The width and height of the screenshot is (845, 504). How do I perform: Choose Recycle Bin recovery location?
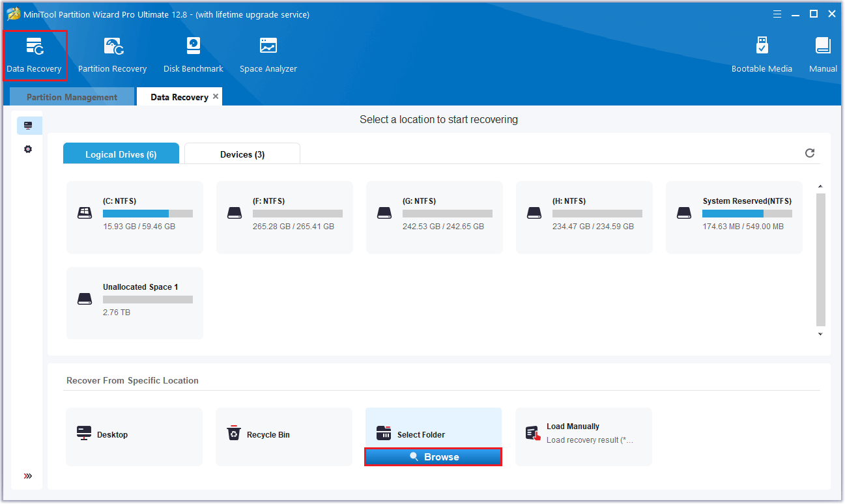pos(283,435)
